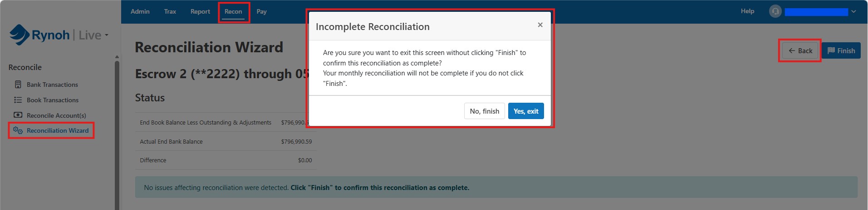The height and width of the screenshot is (210, 868).
Task: Open the Admin menu
Action: point(140,11)
